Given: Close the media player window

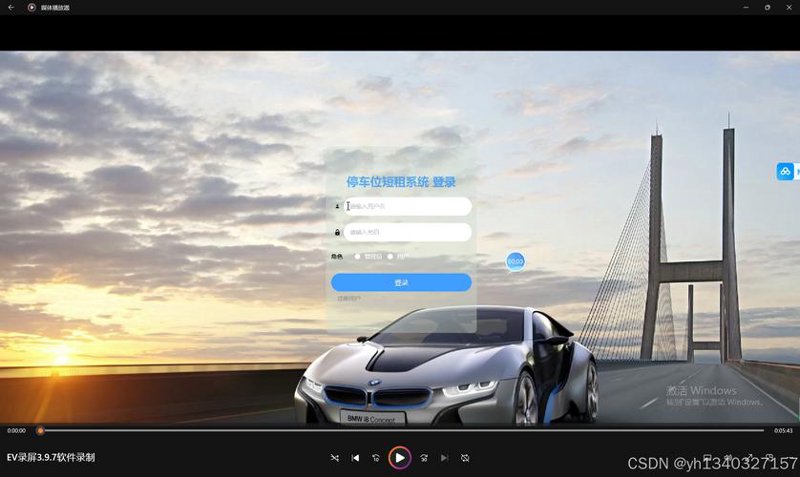Looking at the screenshot, I should (789, 8).
